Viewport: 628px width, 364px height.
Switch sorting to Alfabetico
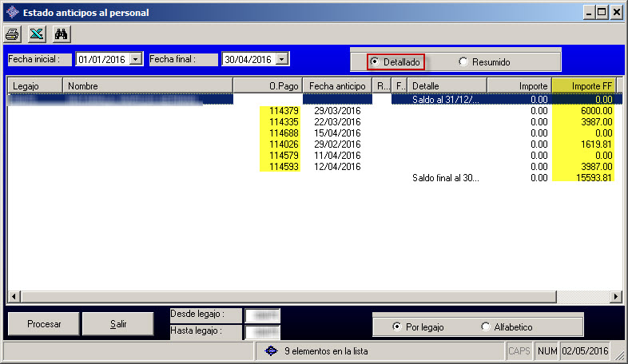coord(486,326)
